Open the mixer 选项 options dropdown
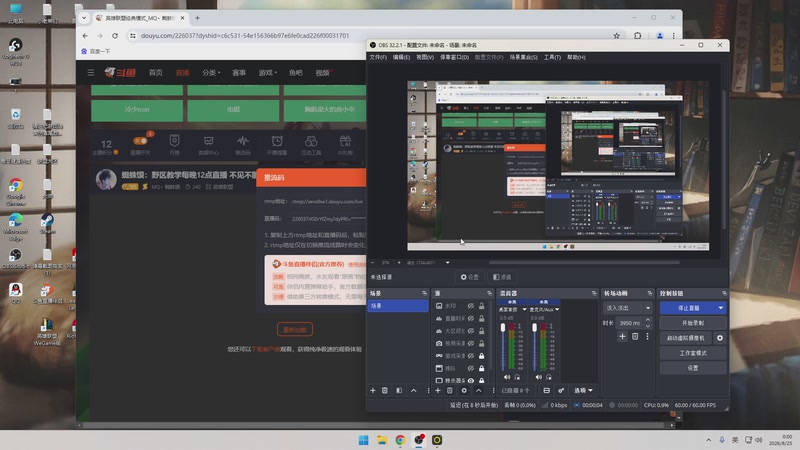Image resolution: width=800 pixels, height=450 pixels. coord(583,390)
